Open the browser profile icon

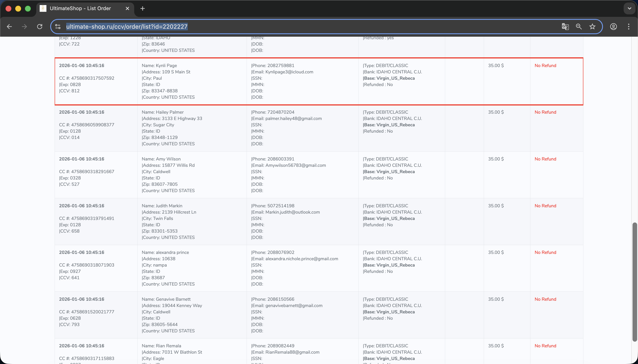[613, 27]
